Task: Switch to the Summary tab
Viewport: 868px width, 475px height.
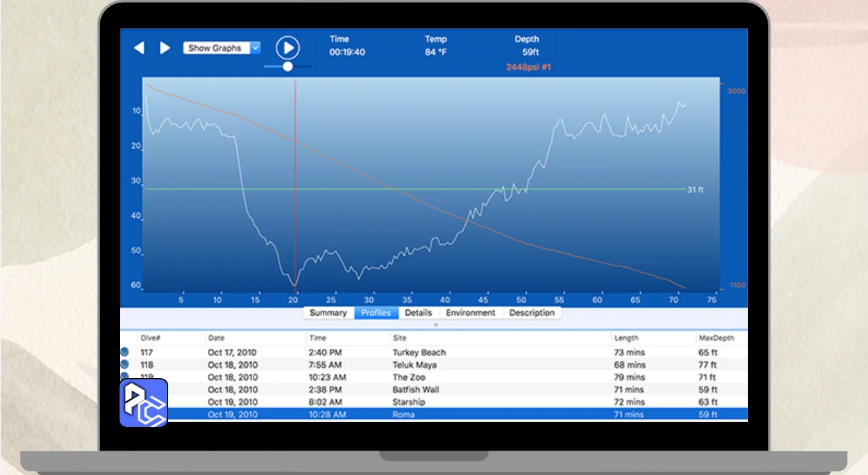Action: coord(328,313)
